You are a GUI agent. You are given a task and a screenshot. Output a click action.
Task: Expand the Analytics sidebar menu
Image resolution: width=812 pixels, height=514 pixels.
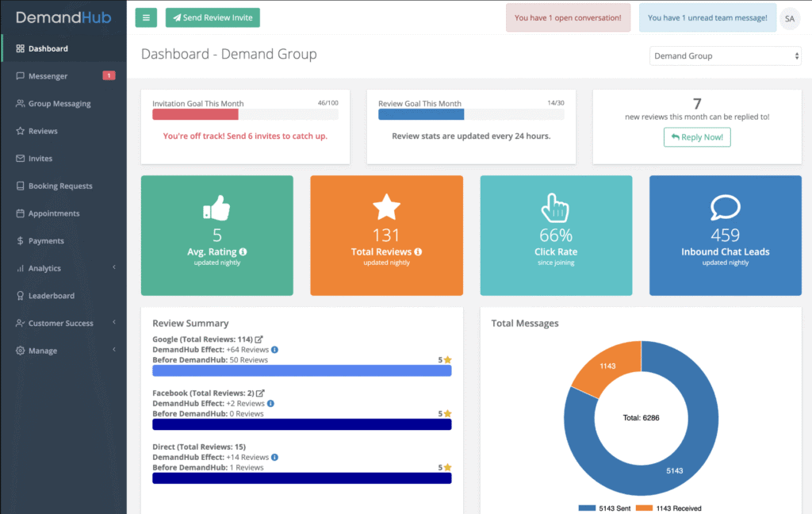pyautogui.click(x=63, y=268)
